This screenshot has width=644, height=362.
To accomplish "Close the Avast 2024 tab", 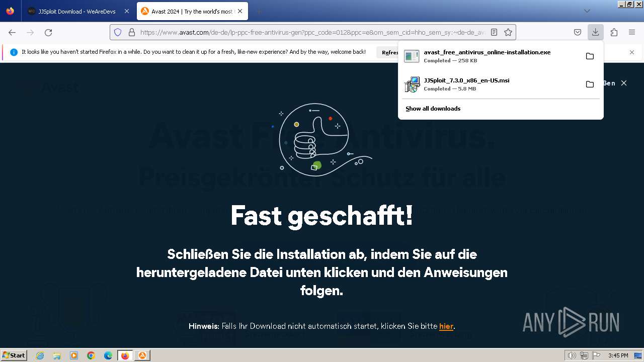I will tap(240, 11).
